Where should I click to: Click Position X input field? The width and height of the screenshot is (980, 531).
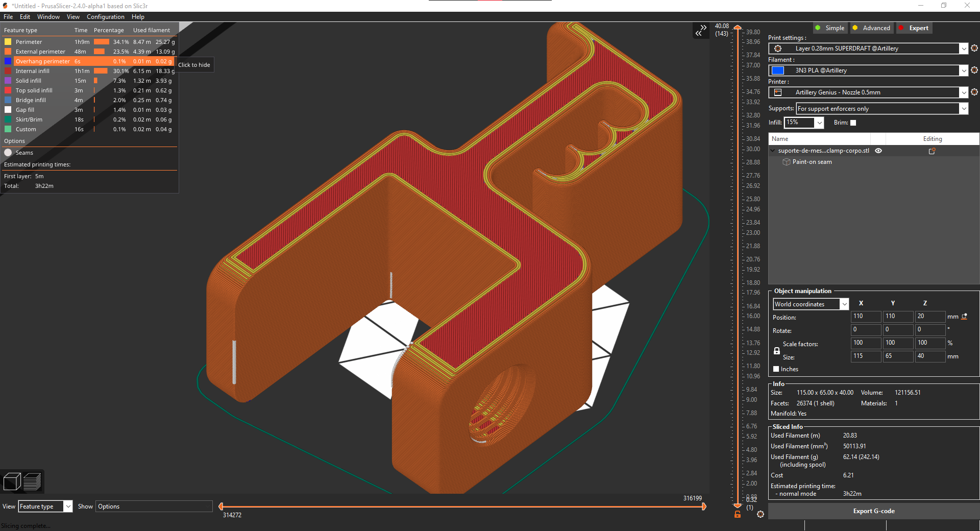tap(866, 317)
